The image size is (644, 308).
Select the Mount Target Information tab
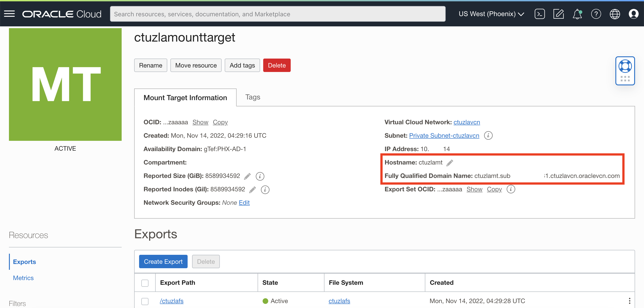(185, 97)
